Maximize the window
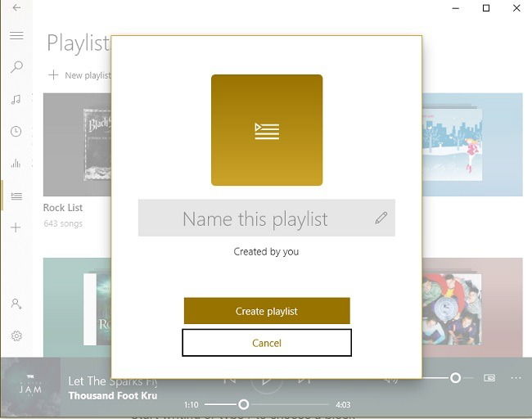 point(486,8)
